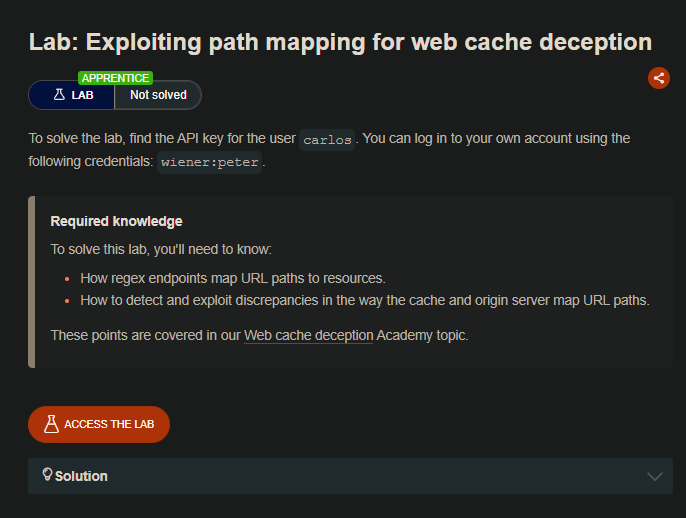Click the regex endpoints bullet point
Image resolution: width=686 pixels, height=518 pixels.
(232, 278)
